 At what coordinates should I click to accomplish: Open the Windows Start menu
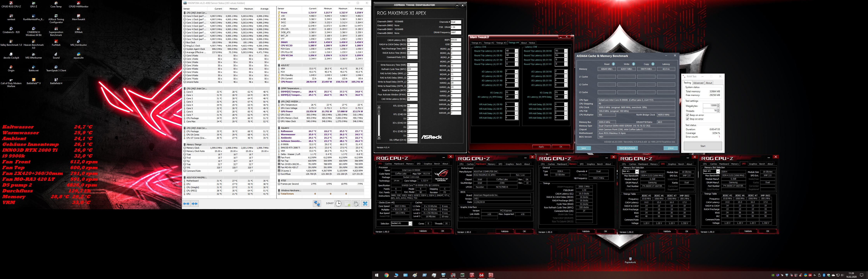[x=376, y=275]
